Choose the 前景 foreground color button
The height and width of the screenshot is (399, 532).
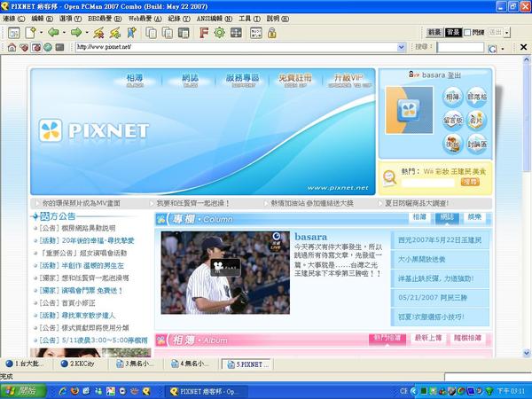coord(434,33)
